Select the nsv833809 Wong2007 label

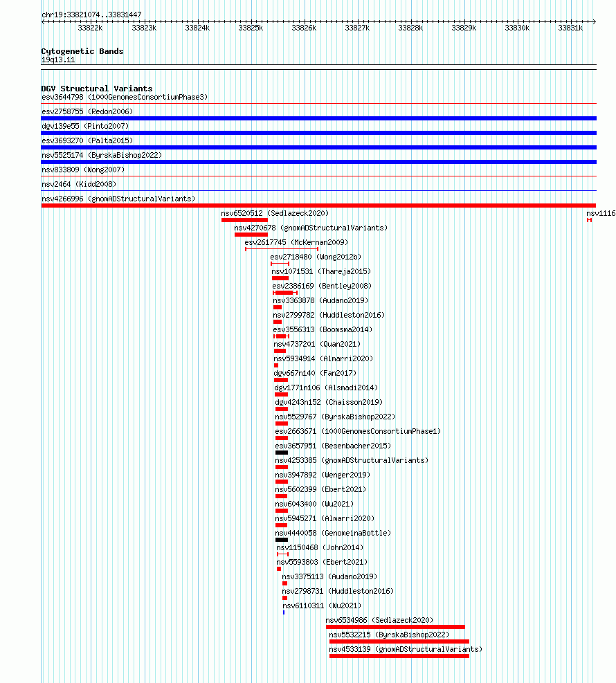click(83, 170)
